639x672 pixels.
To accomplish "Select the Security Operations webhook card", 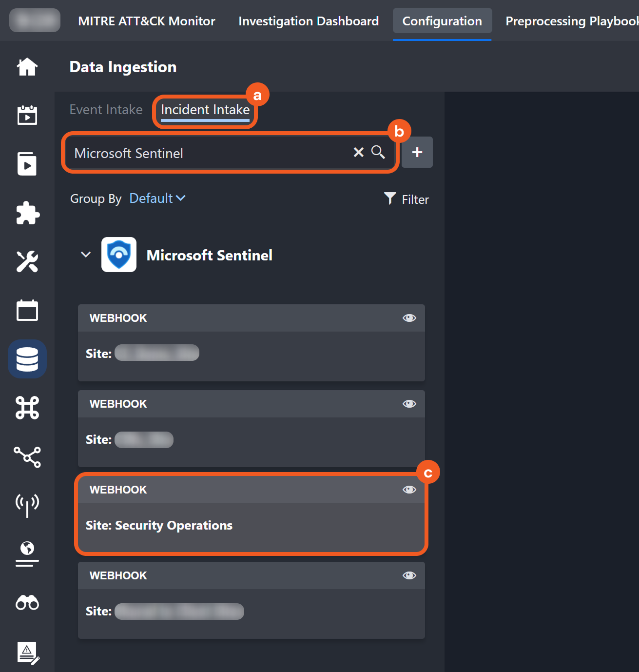I will click(251, 526).
